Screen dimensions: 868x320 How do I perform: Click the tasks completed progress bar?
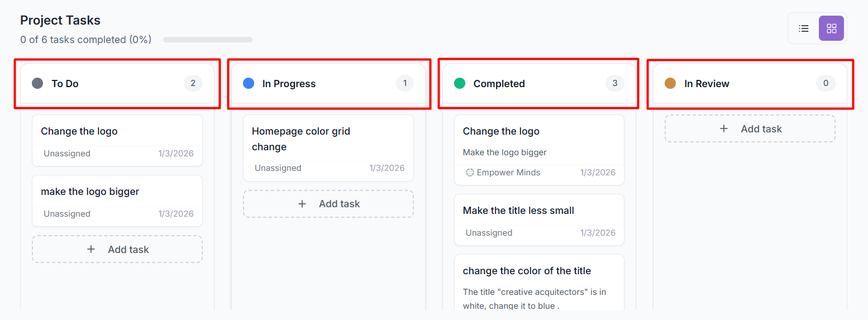coord(208,40)
